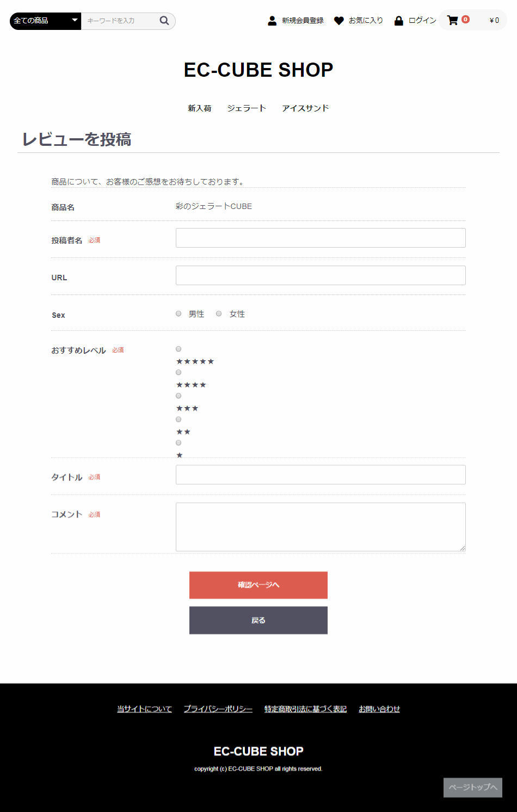Open the shopping cart icon

(x=452, y=21)
